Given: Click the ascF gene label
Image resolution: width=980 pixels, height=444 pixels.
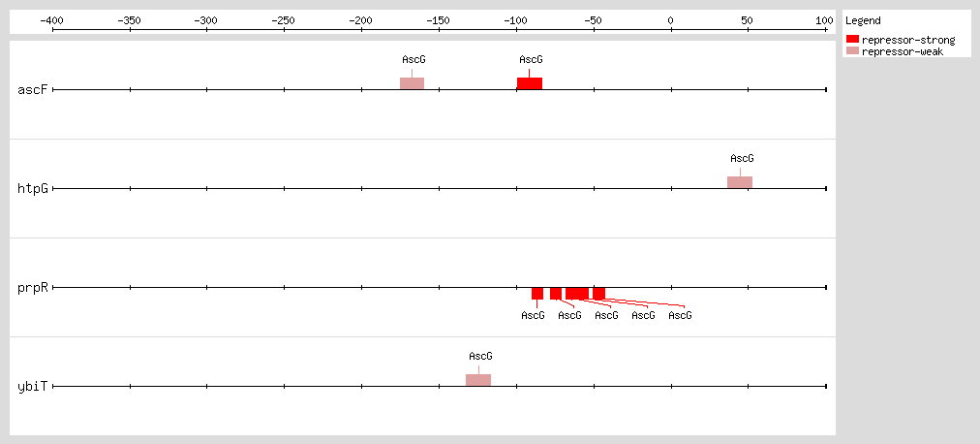Looking at the screenshot, I should 33,89.
